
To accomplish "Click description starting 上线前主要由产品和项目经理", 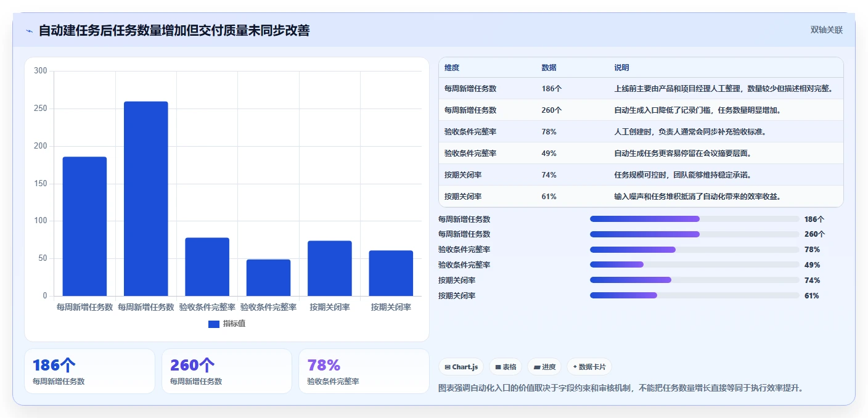I will coord(724,89).
